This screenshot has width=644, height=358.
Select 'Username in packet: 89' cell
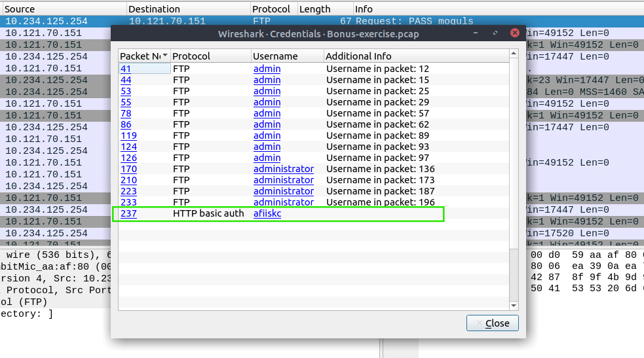click(377, 135)
